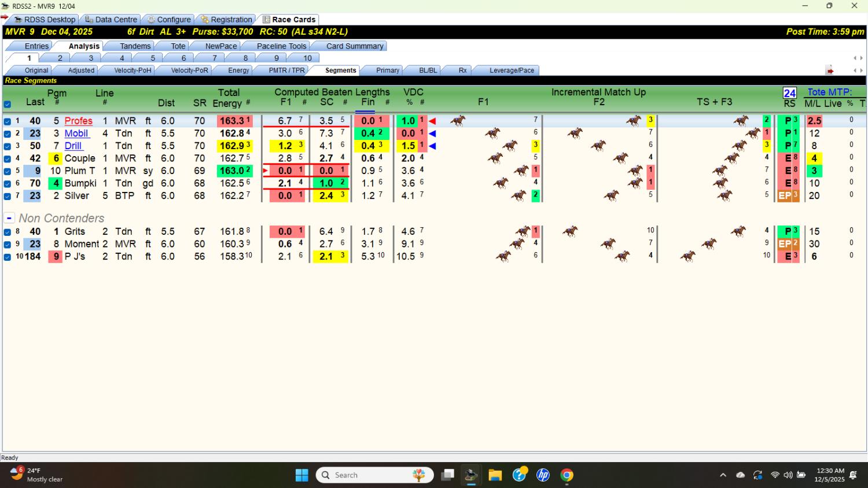Uncheck the checkbox for Profes row

pos(8,121)
